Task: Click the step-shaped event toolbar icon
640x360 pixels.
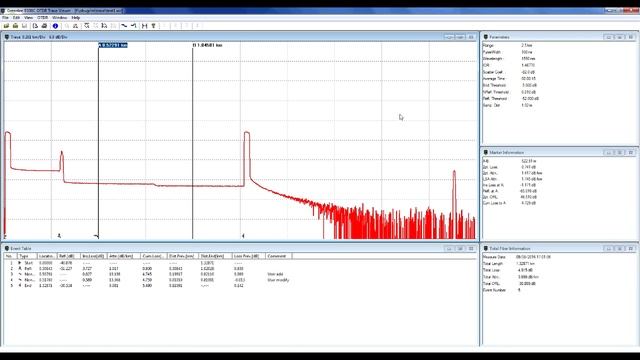Action: coord(133,26)
